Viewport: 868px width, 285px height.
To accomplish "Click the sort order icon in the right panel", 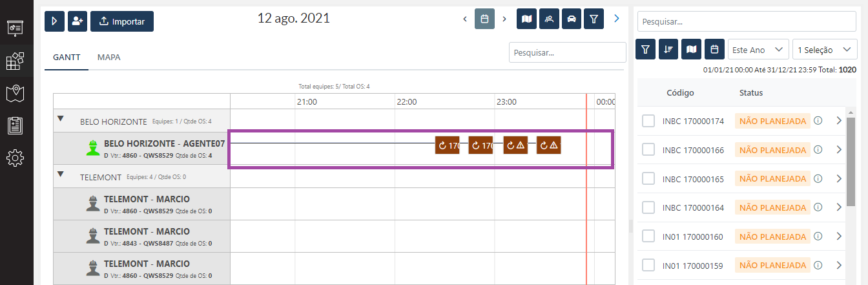I will 668,49.
